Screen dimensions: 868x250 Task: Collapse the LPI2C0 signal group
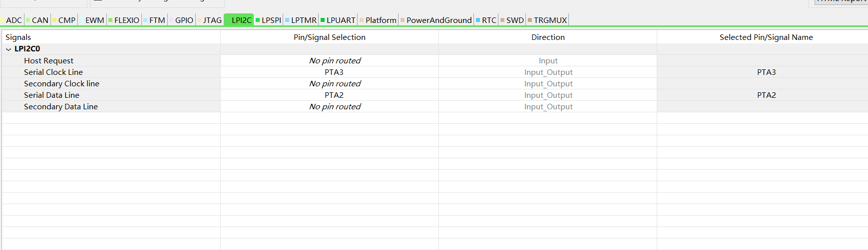(8, 49)
